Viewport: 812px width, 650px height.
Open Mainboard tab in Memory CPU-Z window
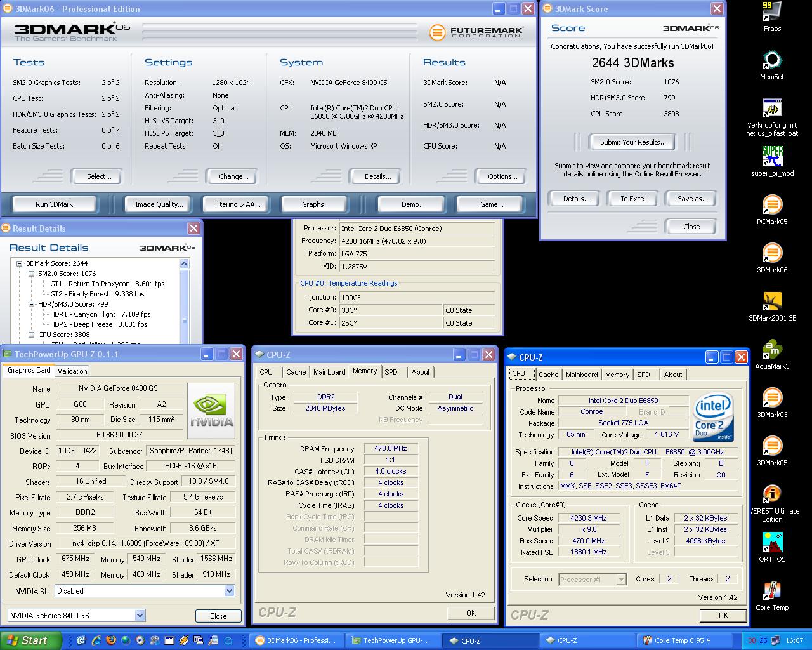pos(329,372)
